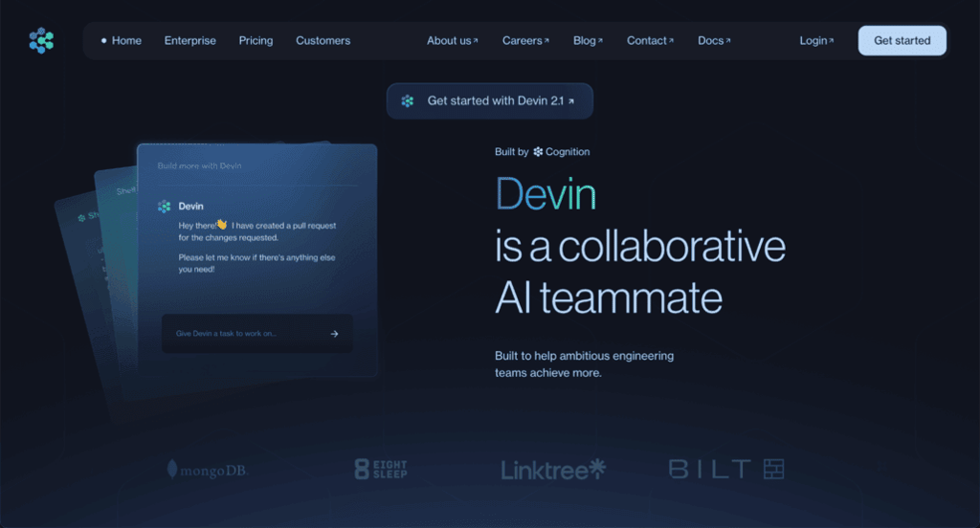Open the Home nav item
This screenshot has height=528, width=980.
[x=122, y=40]
